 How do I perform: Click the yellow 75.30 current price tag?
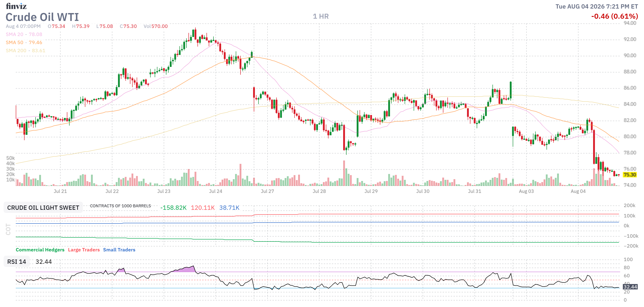click(630, 175)
